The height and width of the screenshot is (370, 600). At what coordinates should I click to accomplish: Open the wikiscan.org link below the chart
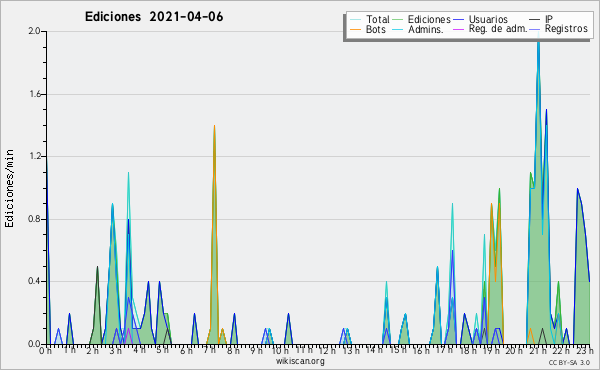[x=300, y=360]
